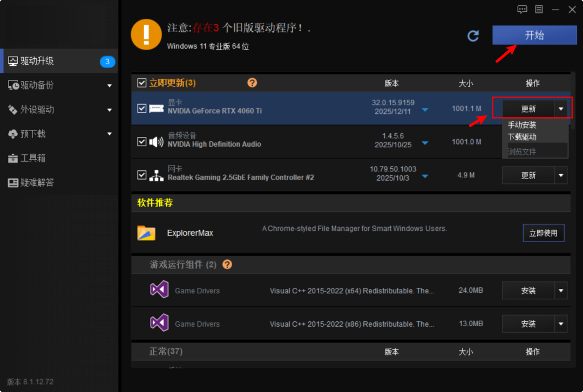Open the dropdown arrow beside RTX 4060 Ti 更新

(561, 109)
